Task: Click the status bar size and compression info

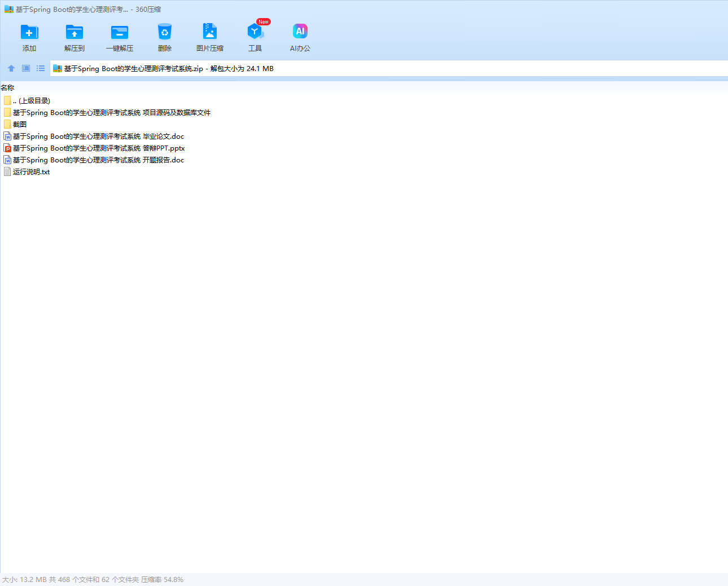Action: (x=93, y=580)
